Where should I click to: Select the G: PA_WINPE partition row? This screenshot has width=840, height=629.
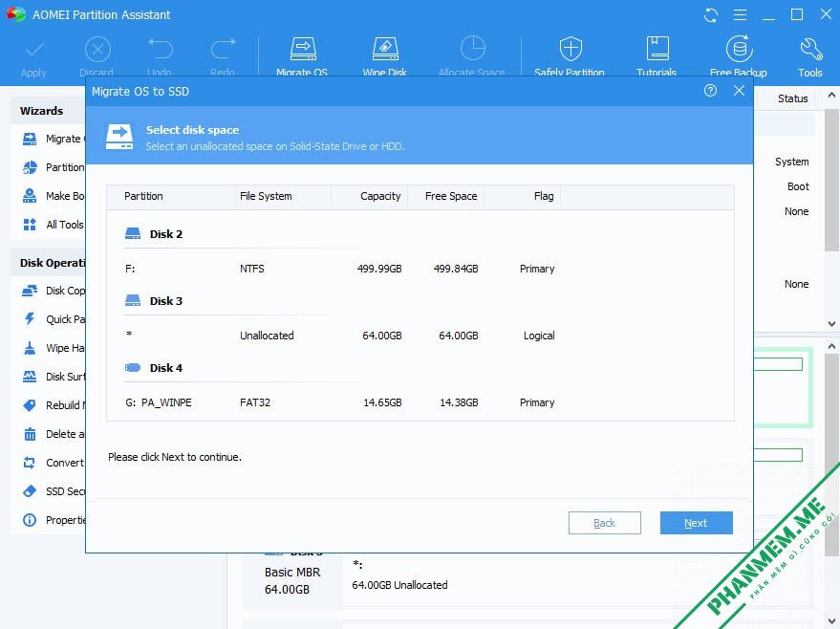(420, 402)
